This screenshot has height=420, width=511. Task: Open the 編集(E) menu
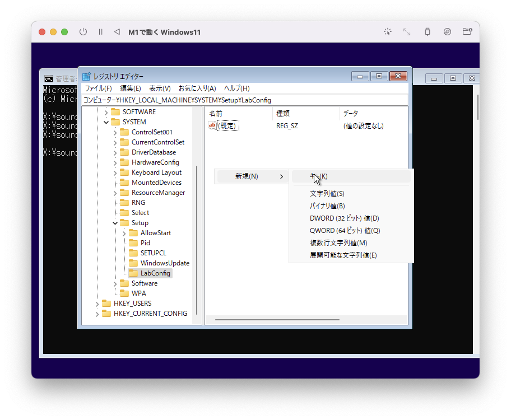pos(131,88)
